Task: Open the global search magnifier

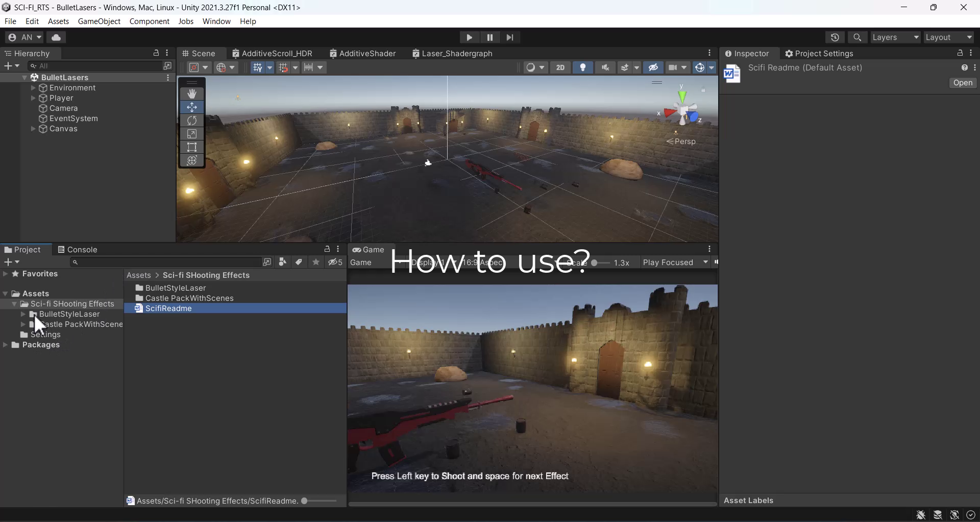Action: click(x=857, y=37)
